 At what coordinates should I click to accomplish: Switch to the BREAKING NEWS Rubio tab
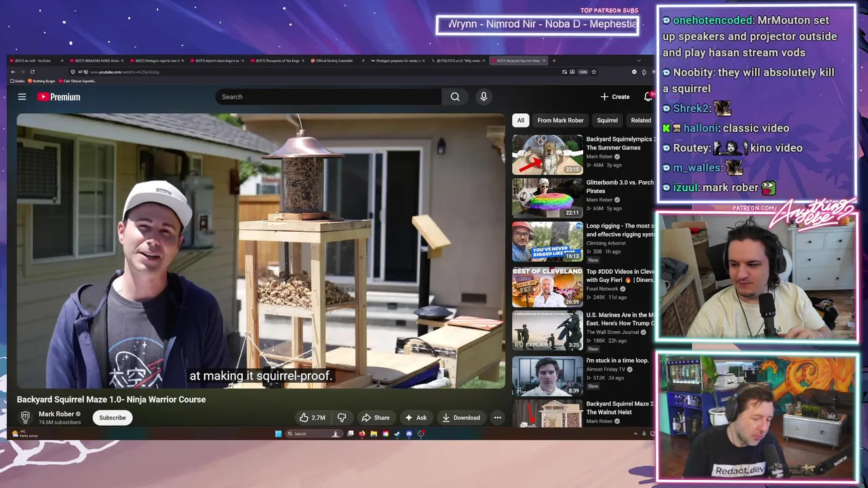(96, 60)
